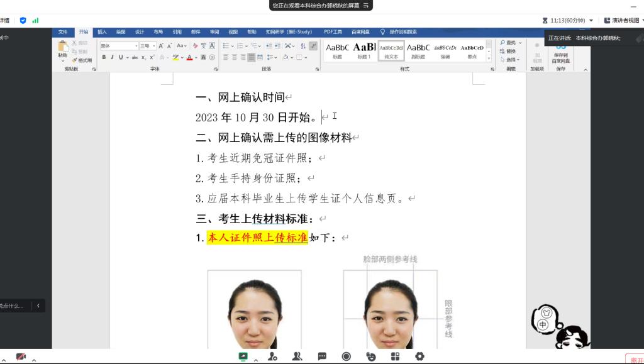Viewport: 644px width, 364px height.
Task: Apply the Heading 1 (标题 1) style
Action: tap(364, 50)
